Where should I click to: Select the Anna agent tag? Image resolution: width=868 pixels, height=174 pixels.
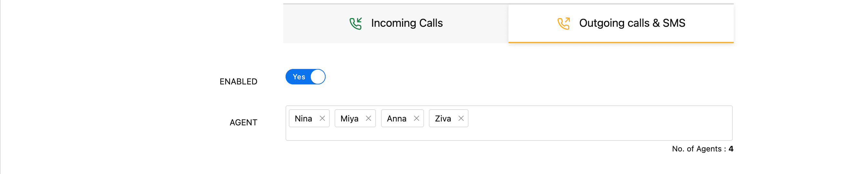[x=396, y=119]
